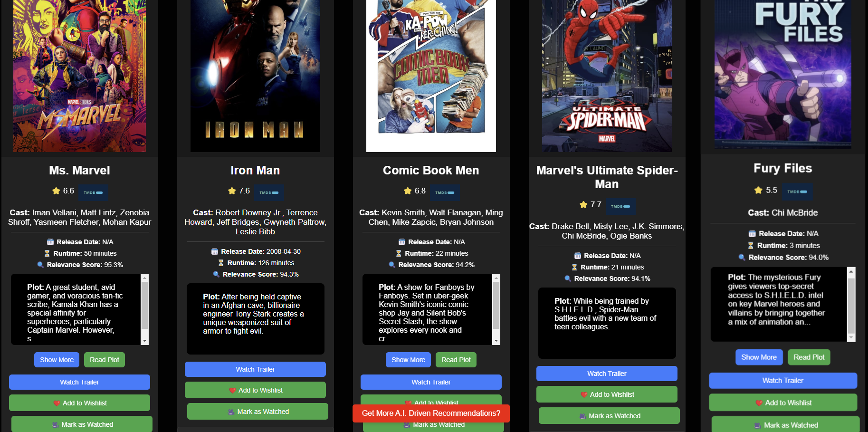Click Read Plot under the Ms. Marvel plot
This screenshot has width=868, height=432.
[x=105, y=360]
